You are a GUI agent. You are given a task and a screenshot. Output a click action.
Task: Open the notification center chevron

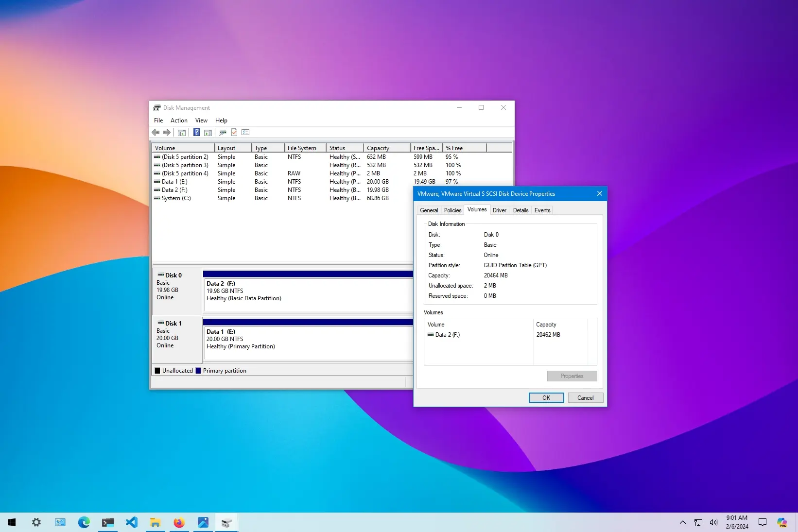coord(763,522)
